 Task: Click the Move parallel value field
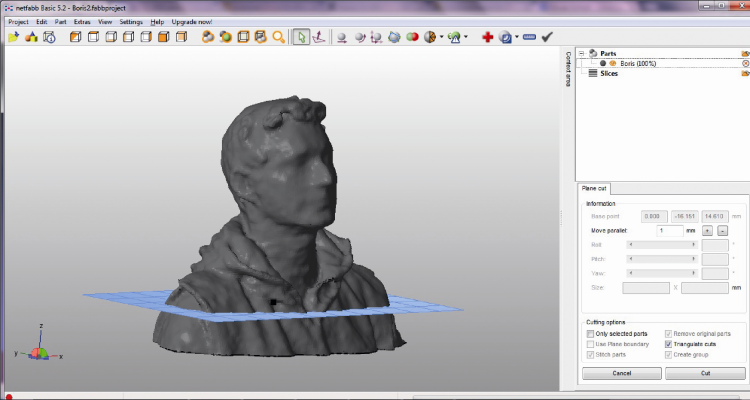(x=669, y=231)
